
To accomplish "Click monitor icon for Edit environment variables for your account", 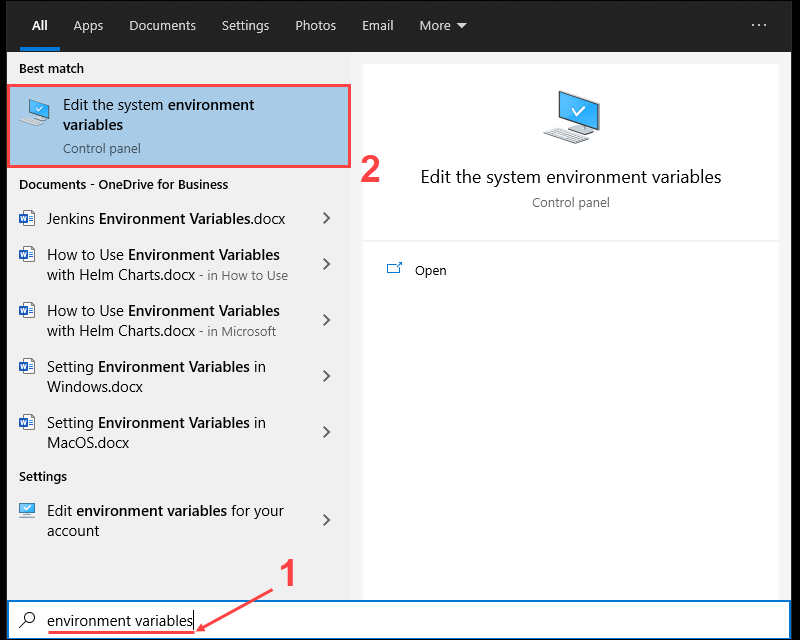I will pos(27,510).
